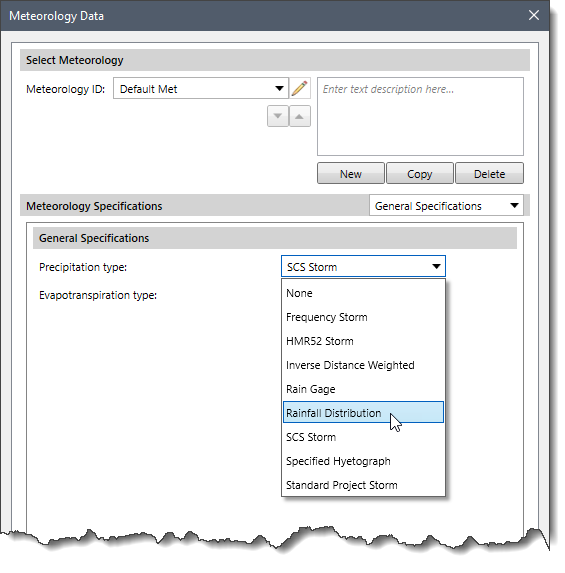
Task: Open the Meteorology ID dropdown showing Default Met
Action: 201,88
